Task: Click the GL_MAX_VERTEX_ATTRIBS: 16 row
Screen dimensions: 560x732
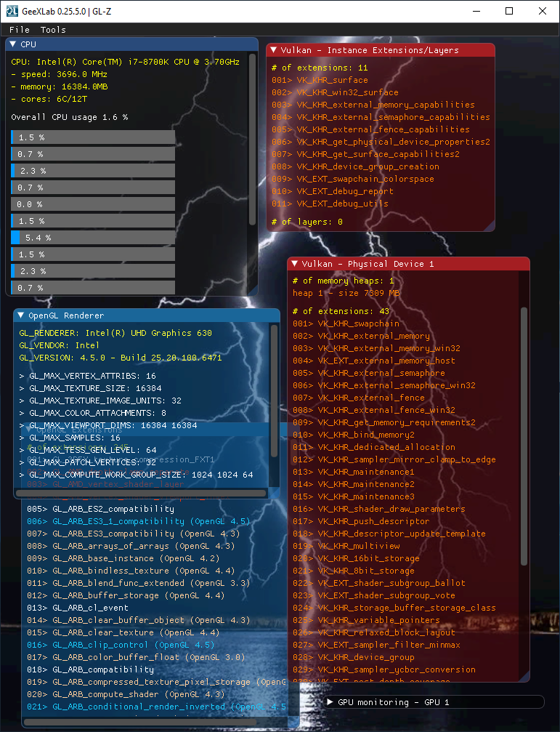Action: tap(88, 376)
